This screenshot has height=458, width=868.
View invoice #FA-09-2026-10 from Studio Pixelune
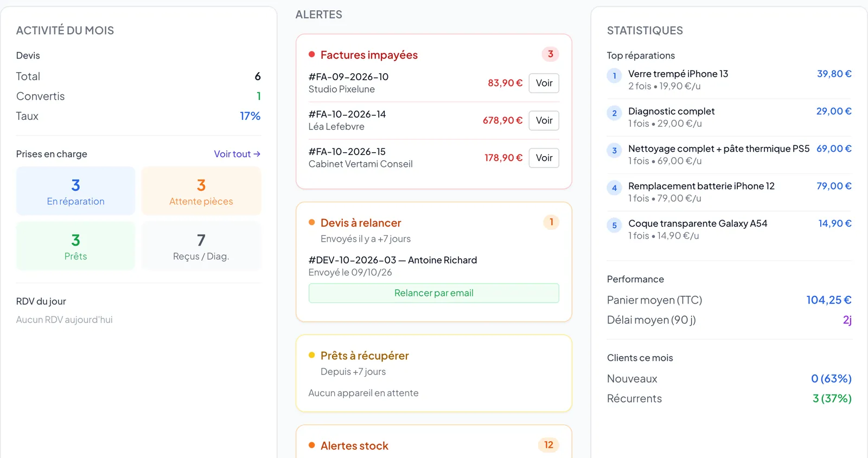coord(544,83)
